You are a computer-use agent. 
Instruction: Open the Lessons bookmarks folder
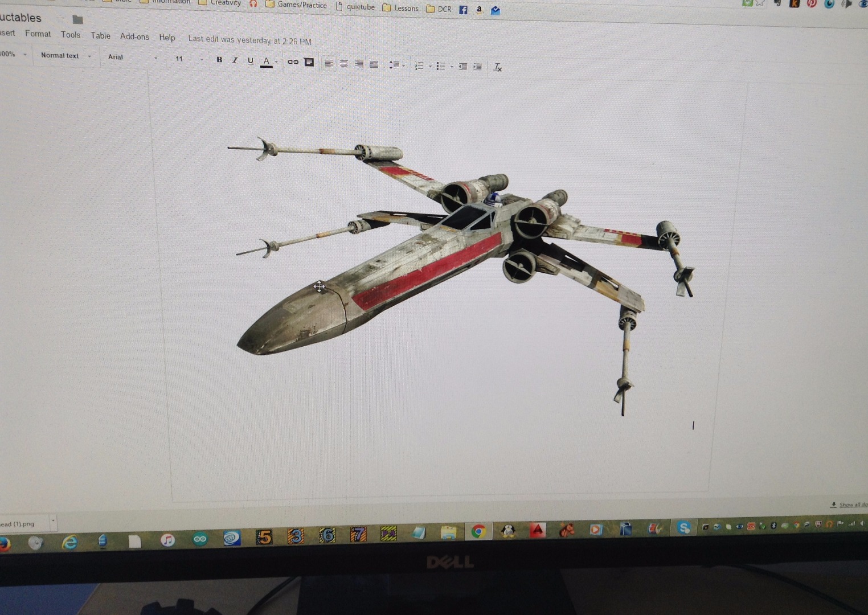click(400, 8)
